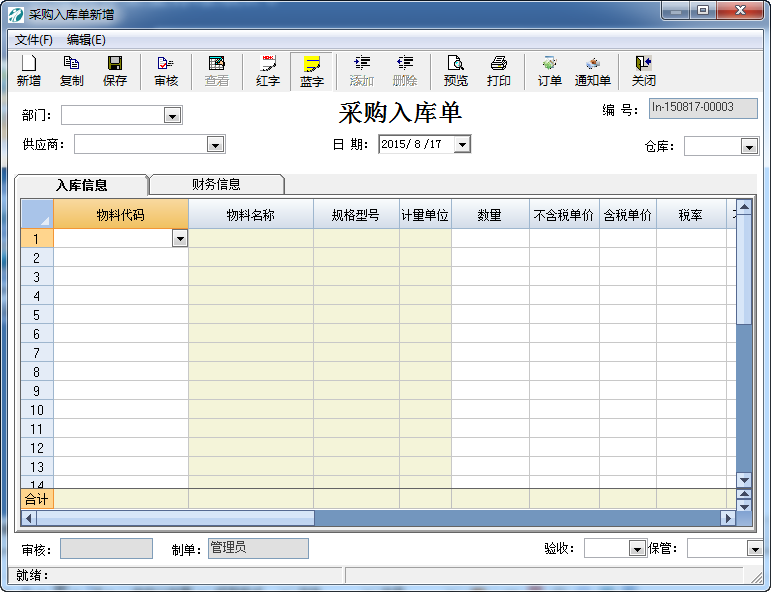771x592 pixels.
Task: Click the 物料代码 column header
Action: pos(120,214)
